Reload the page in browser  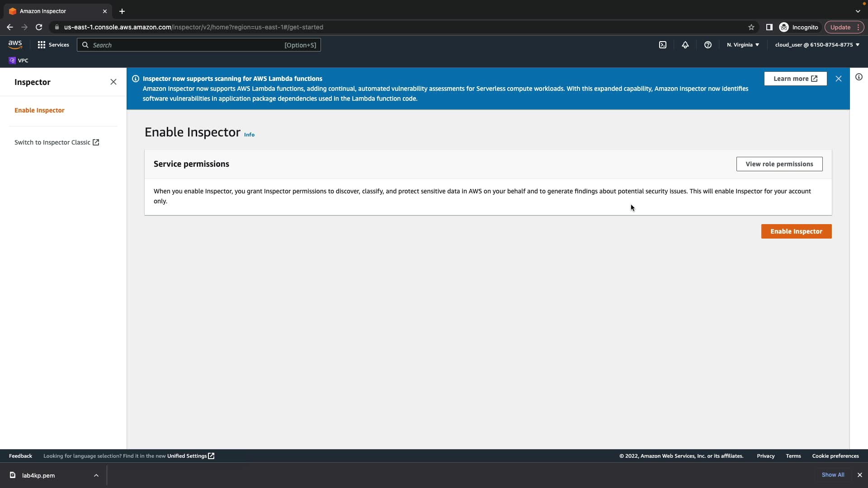click(x=39, y=27)
